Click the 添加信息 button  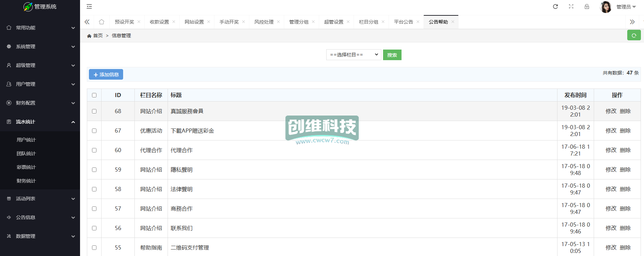pyautogui.click(x=106, y=75)
